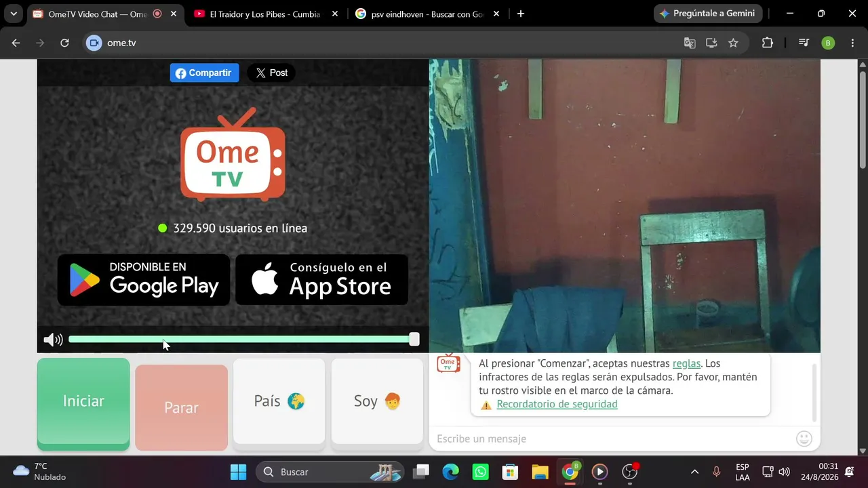
Task: Adjust the OmeTV volume slider handle
Action: pyautogui.click(x=414, y=340)
